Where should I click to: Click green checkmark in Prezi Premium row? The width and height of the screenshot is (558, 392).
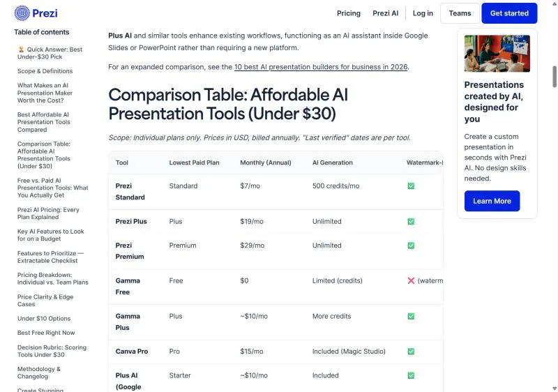click(x=411, y=246)
